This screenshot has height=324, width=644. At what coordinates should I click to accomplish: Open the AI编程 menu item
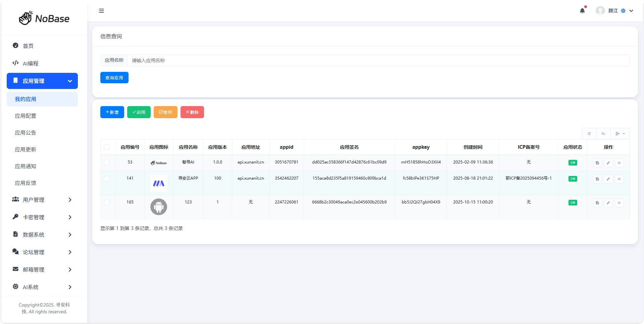tap(31, 63)
